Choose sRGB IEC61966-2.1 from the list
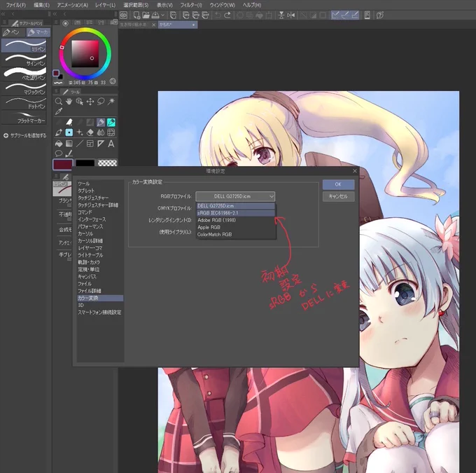This screenshot has height=473, width=476. 236,213
